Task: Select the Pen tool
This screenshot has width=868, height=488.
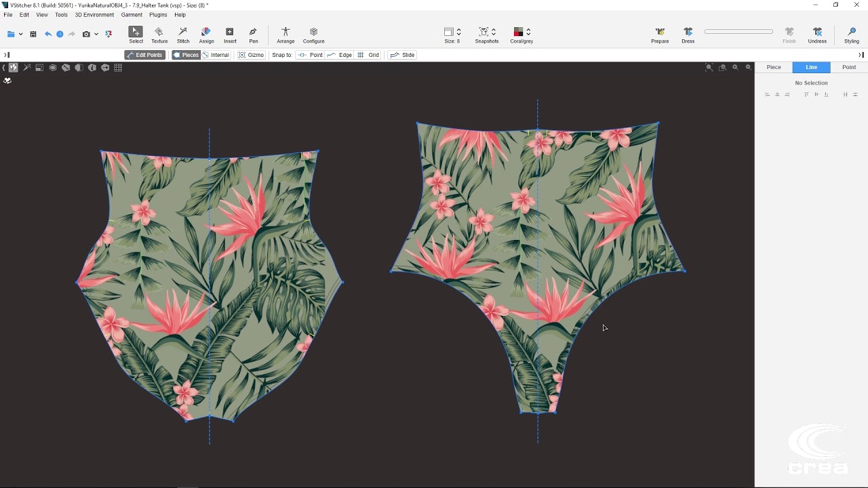Action: [253, 35]
